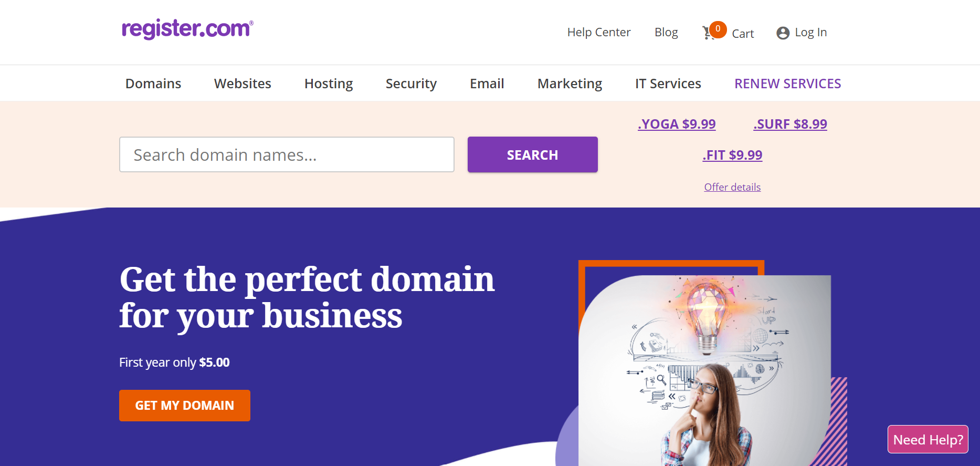Open the Marketing menu
Image resolution: width=980 pixels, height=466 pixels.
[570, 84]
